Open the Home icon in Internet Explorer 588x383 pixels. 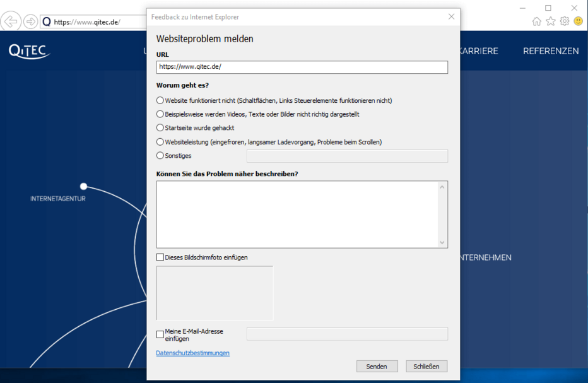click(537, 21)
